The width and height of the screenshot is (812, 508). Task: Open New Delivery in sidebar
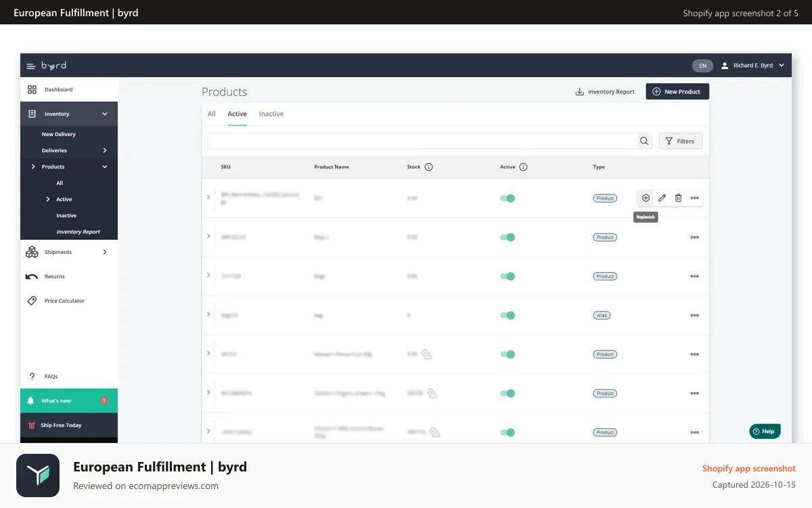(x=59, y=134)
